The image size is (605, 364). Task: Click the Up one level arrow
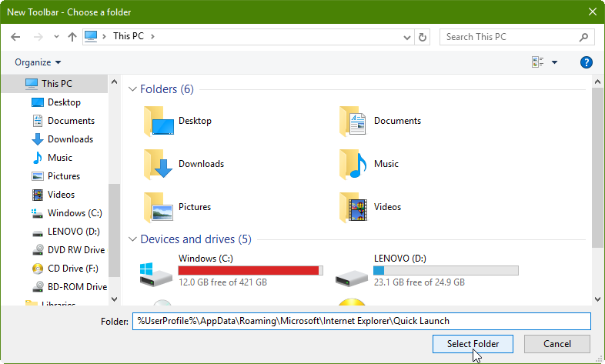coord(72,36)
